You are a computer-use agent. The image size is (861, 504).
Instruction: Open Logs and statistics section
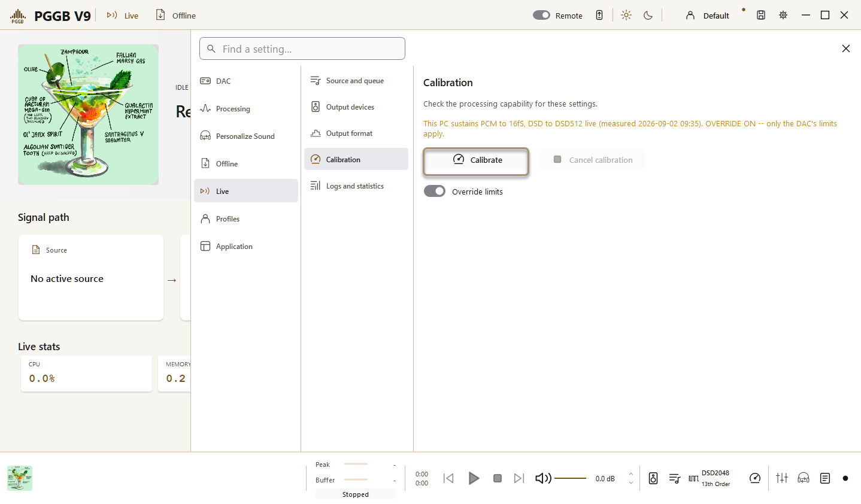point(356,186)
